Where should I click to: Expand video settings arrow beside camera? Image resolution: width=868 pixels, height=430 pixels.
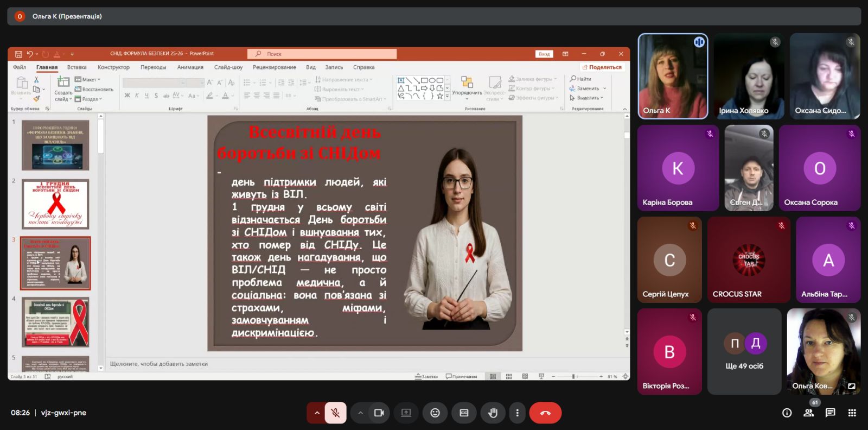point(360,413)
